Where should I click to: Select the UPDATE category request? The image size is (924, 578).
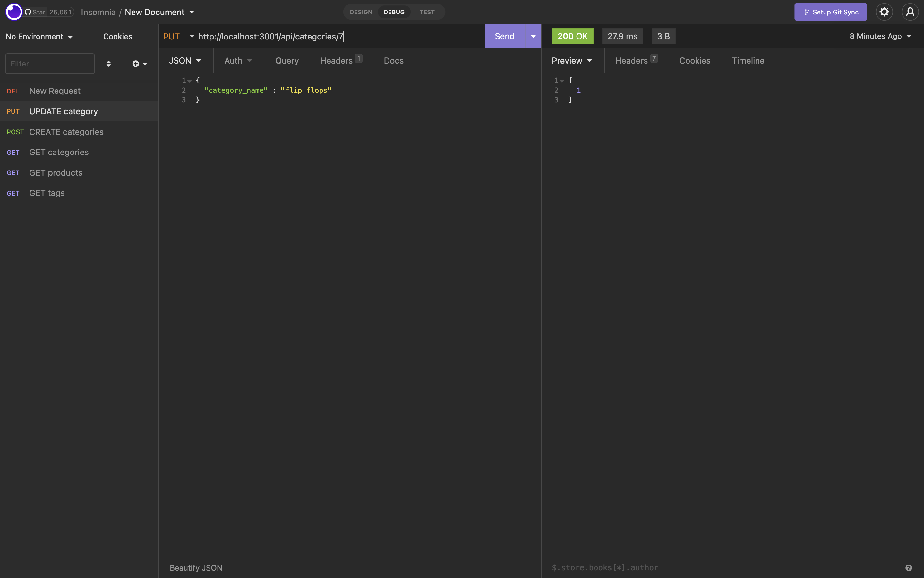79,111
